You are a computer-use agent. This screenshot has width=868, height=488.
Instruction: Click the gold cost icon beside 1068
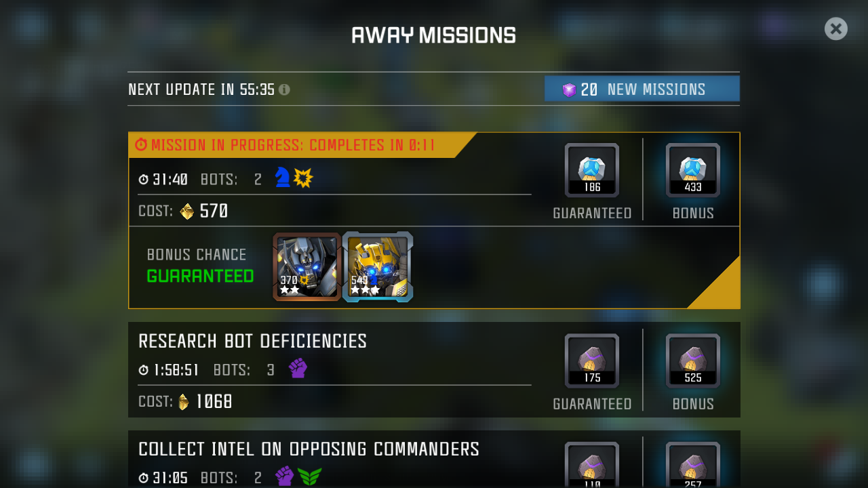coord(184,402)
